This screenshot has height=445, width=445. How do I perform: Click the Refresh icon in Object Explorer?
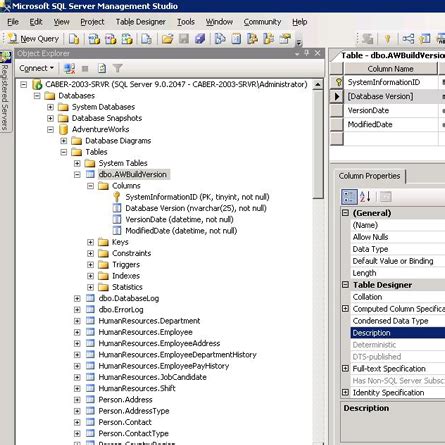click(x=102, y=69)
